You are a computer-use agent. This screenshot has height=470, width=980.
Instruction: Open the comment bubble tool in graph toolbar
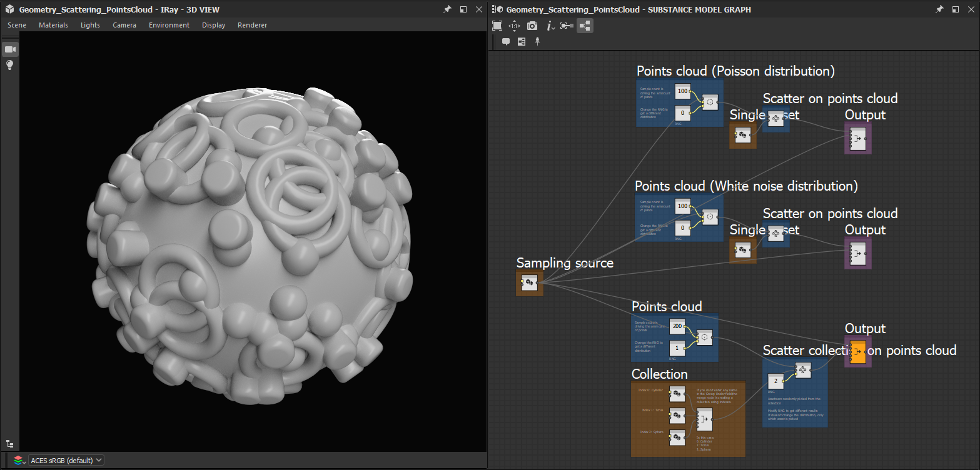[506, 41]
